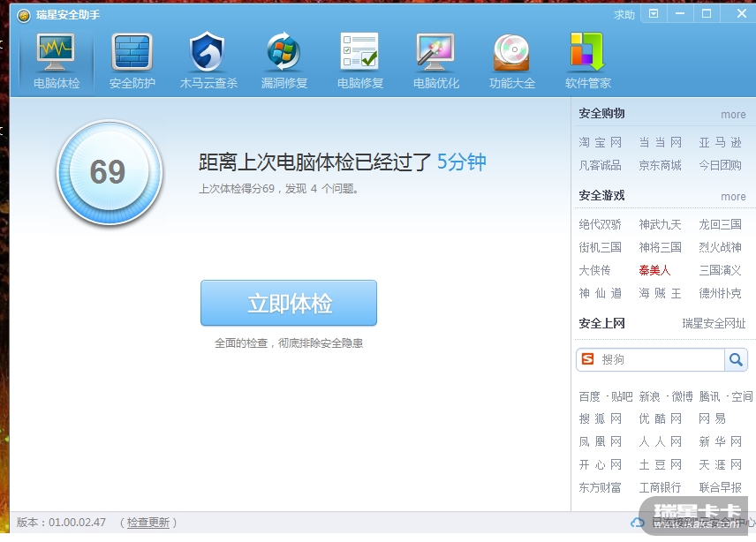This screenshot has width=756, height=542.
Task: Open 烈火战神 game link
Action: coord(721,247)
